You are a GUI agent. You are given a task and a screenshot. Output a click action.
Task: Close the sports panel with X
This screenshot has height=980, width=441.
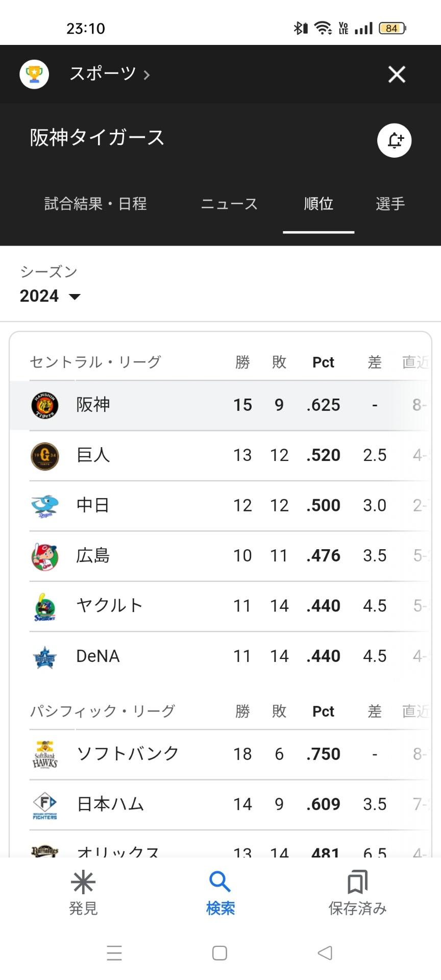pyautogui.click(x=397, y=75)
